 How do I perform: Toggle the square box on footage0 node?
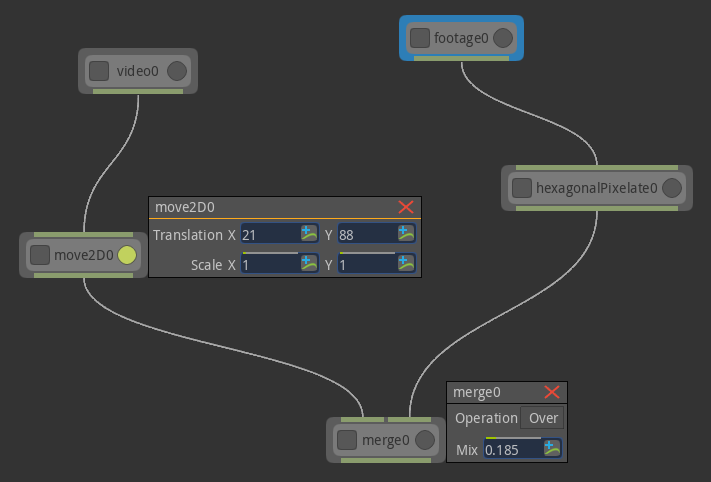(420, 39)
